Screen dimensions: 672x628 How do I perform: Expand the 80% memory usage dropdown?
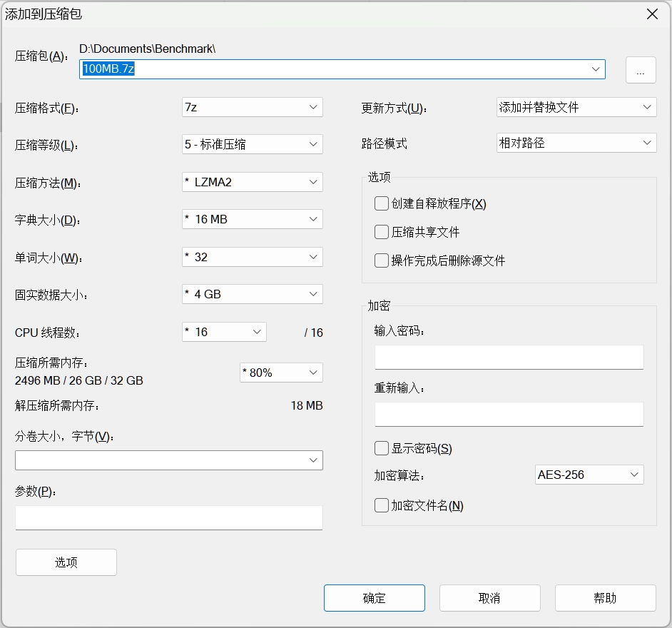coord(281,373)
